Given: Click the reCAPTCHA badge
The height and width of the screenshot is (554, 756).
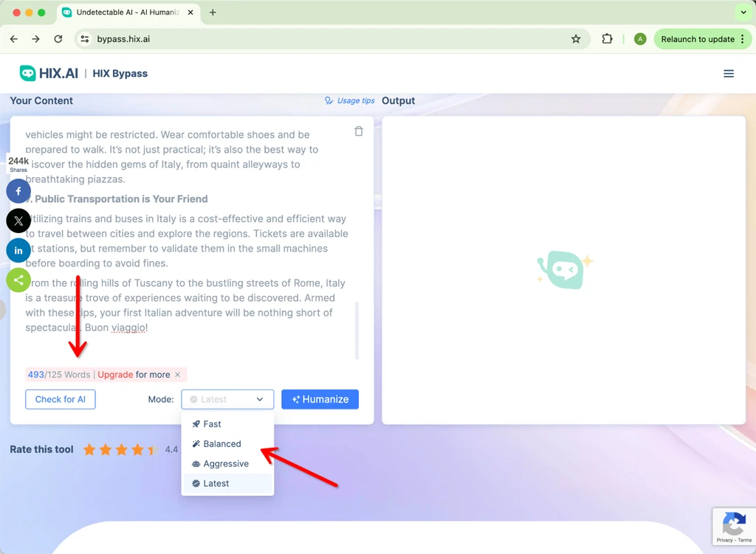Looking at the screenshot, I should coord(734,527).
